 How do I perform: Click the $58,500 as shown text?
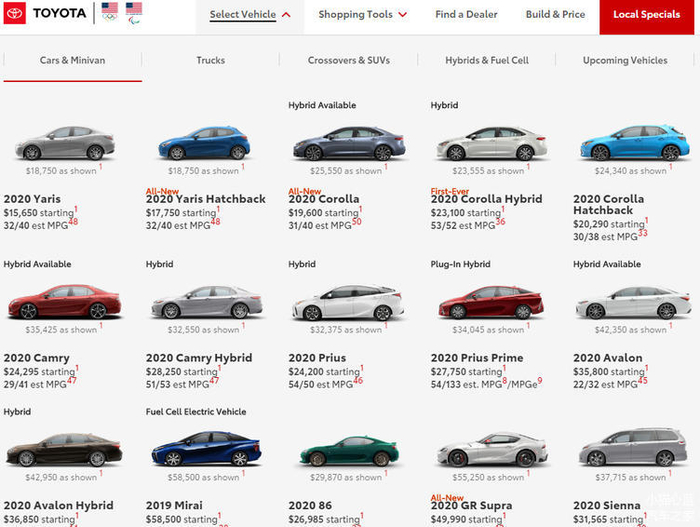coord(203,477)
